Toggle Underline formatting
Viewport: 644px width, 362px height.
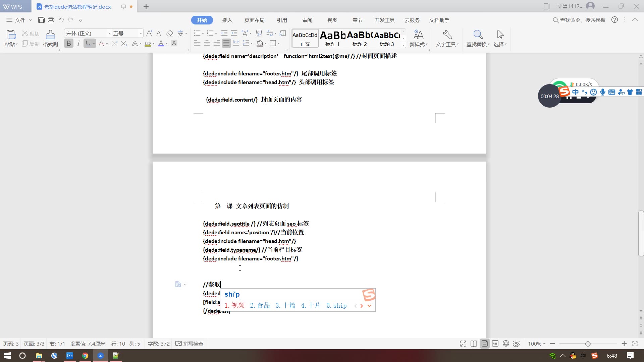point(88,43)
